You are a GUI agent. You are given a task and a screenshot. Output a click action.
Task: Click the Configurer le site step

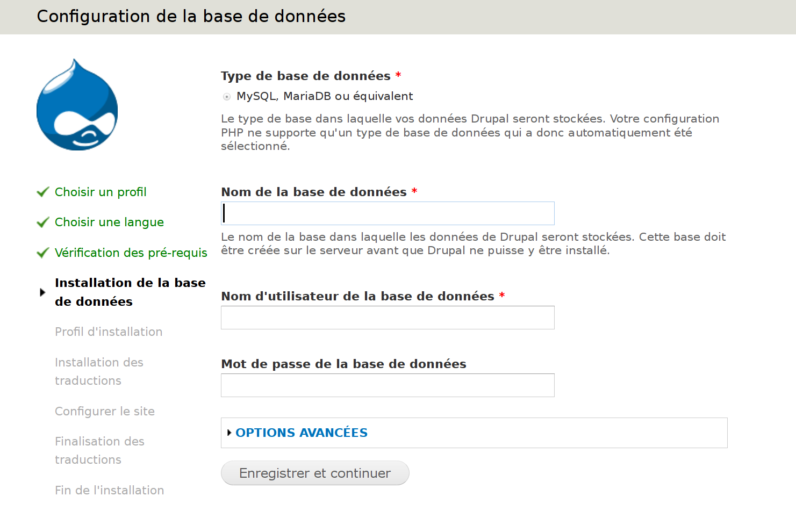(x=105, y=412)
